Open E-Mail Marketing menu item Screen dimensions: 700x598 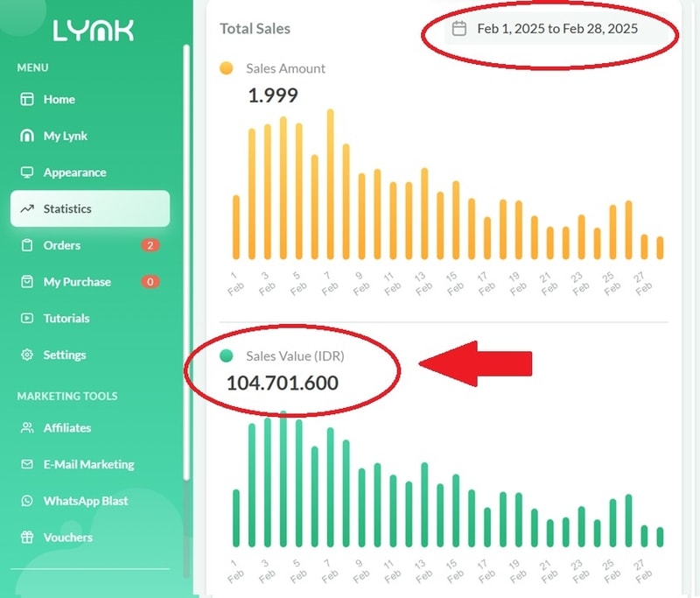[x=88, y=465]
